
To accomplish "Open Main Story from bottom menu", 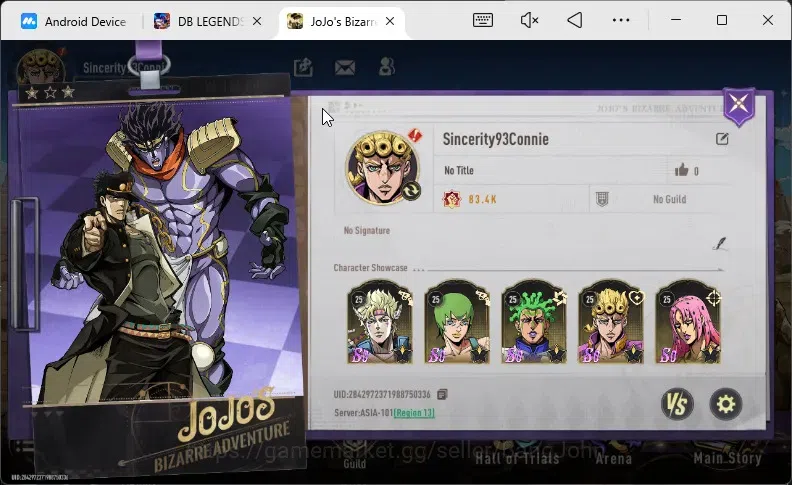I will [727, 458].
